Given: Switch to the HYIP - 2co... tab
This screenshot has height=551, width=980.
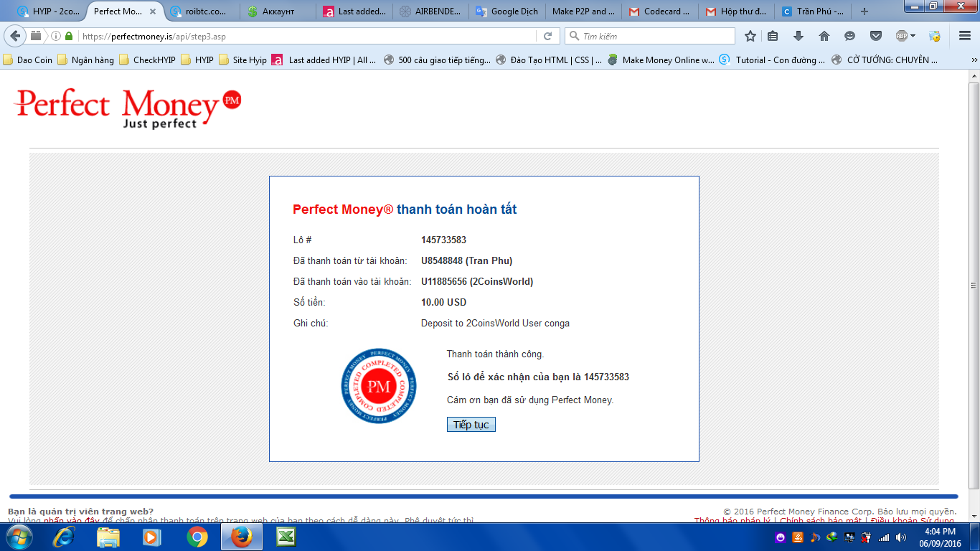Looking at the screenshot, I should (x=49, y=11).
